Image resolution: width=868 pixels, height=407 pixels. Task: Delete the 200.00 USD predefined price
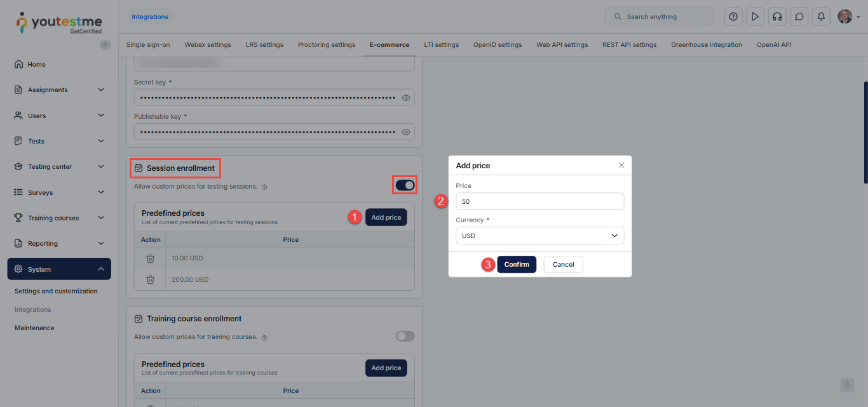(151, 279)
